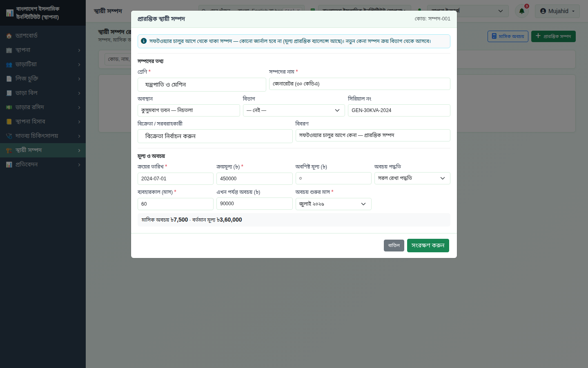This screenshot has height=368, width=588.
Task: Click the বিবরণ input field
Action: coord(373,135)
